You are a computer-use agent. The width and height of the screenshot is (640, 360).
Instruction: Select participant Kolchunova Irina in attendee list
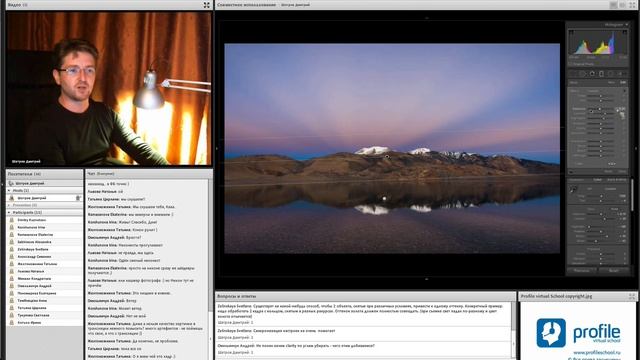click(x=45, y=227)
